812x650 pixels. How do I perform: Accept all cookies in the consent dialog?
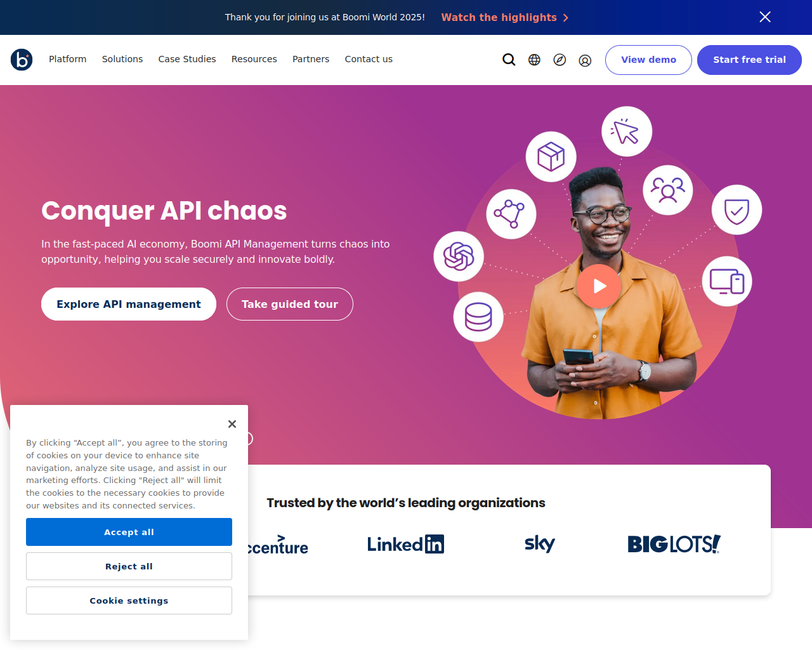click(x=129, y=532)
